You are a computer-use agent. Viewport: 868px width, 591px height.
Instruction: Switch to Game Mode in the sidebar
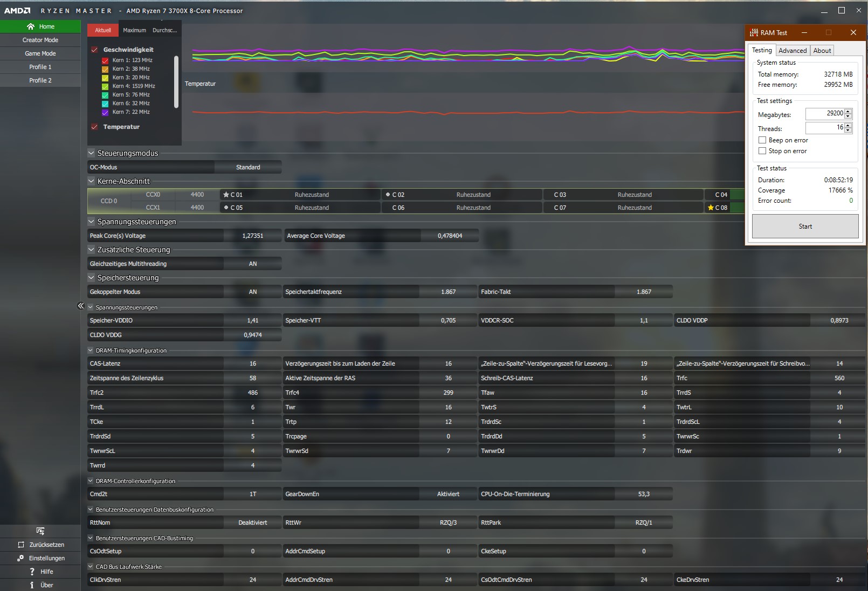pyautogui.click(x=40, y=53)
